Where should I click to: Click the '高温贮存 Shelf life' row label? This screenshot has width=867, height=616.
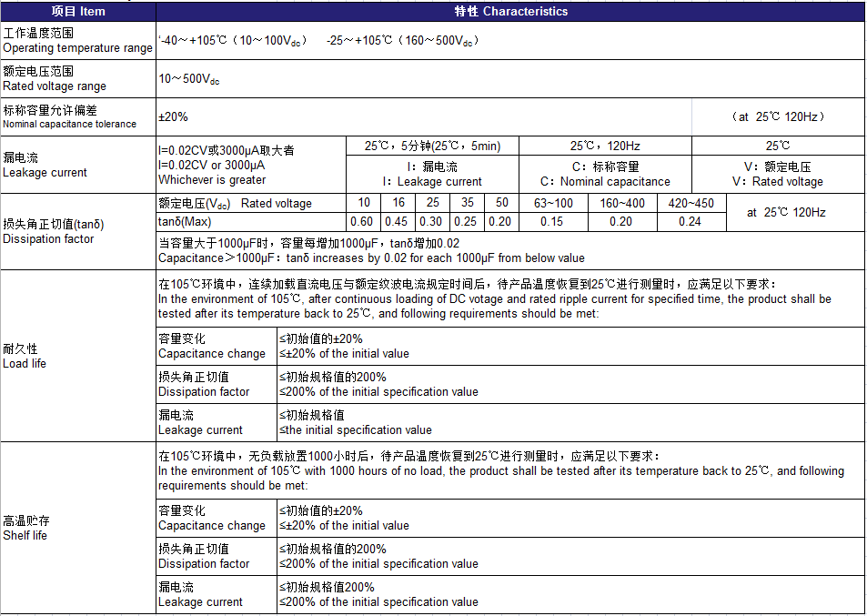tap(77, 529)
